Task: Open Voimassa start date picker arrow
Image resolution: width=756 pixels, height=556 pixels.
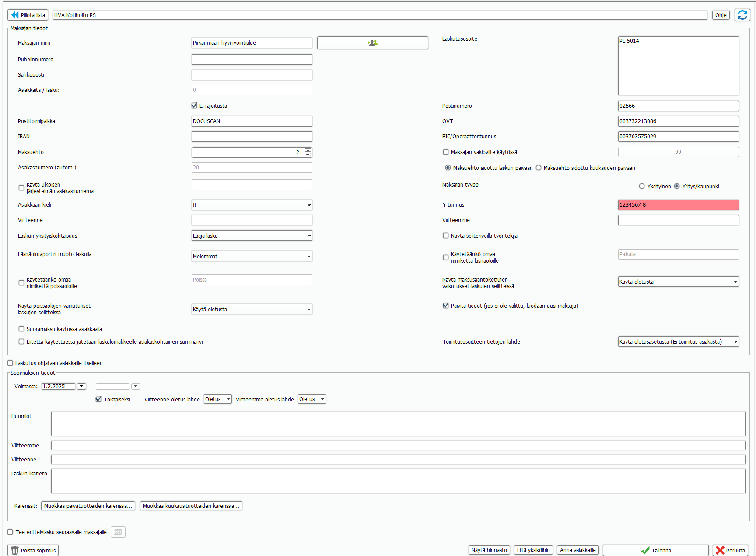Action: tap(81, 386)
